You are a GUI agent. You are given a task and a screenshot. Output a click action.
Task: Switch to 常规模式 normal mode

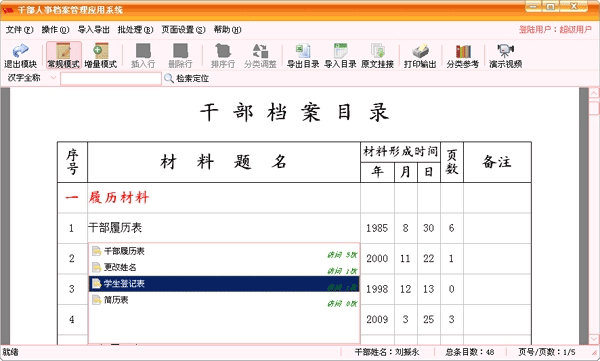click(64, 56)
